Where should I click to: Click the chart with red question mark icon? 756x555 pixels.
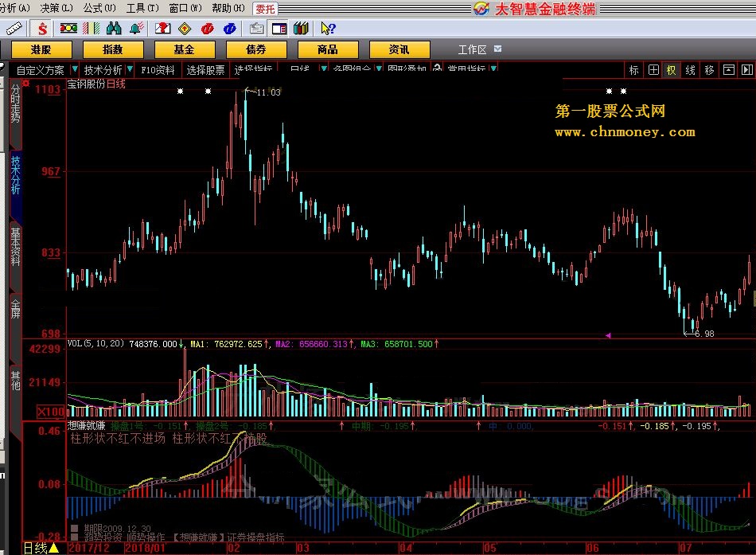point(163,29)
